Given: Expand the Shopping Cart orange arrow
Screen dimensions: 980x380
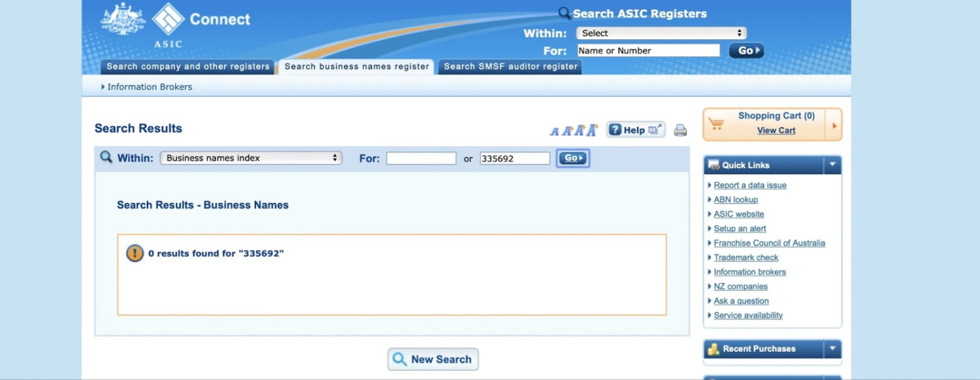Looking at the screenshot, I should pos(834,124).
